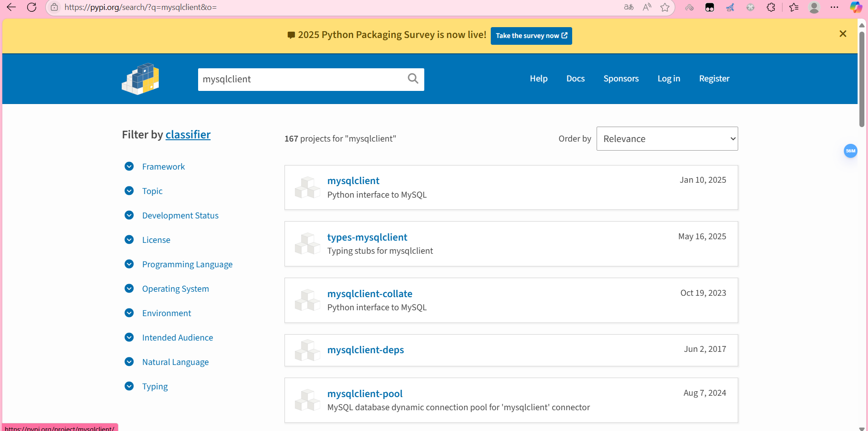Click the page vertical scrollbar thumb

[862, 79]
